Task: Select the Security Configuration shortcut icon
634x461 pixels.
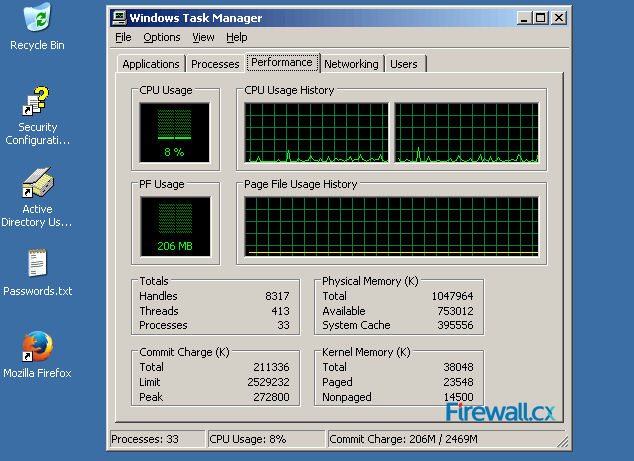Action: [x=36, y=101]
